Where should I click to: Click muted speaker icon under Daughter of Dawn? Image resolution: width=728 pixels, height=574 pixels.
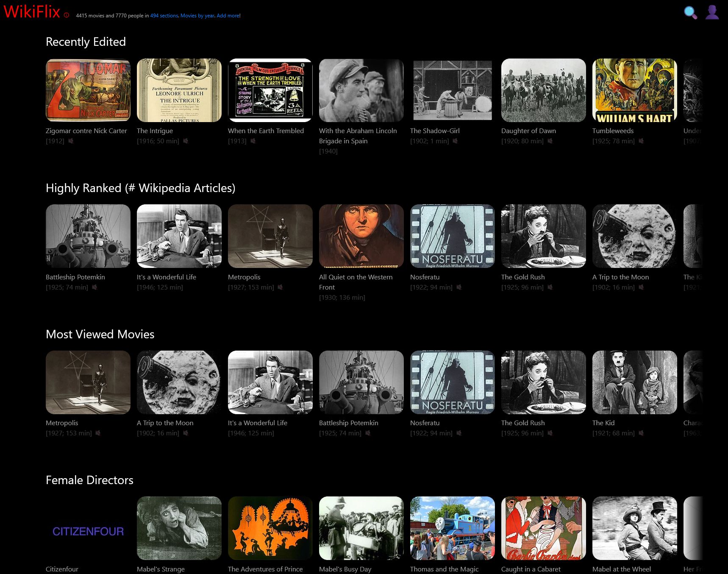pyautogui.click(x=550, y=141)
